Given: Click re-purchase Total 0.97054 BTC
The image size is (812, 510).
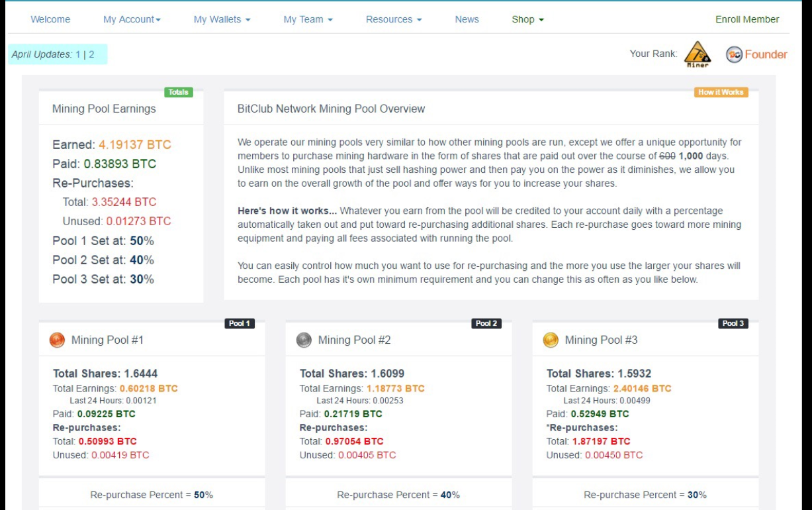Looking at the screenshot, I should coord(341,441).
